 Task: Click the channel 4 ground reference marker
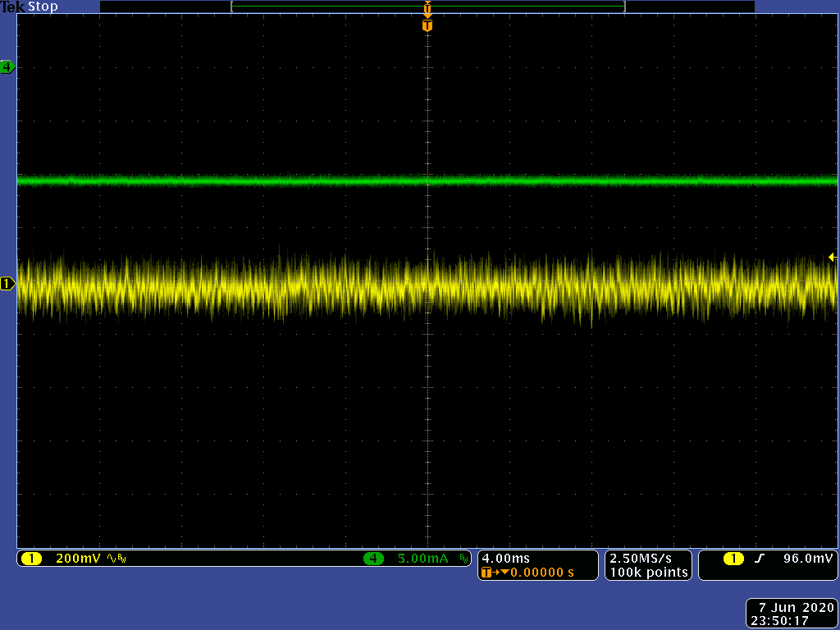(8, 67)
